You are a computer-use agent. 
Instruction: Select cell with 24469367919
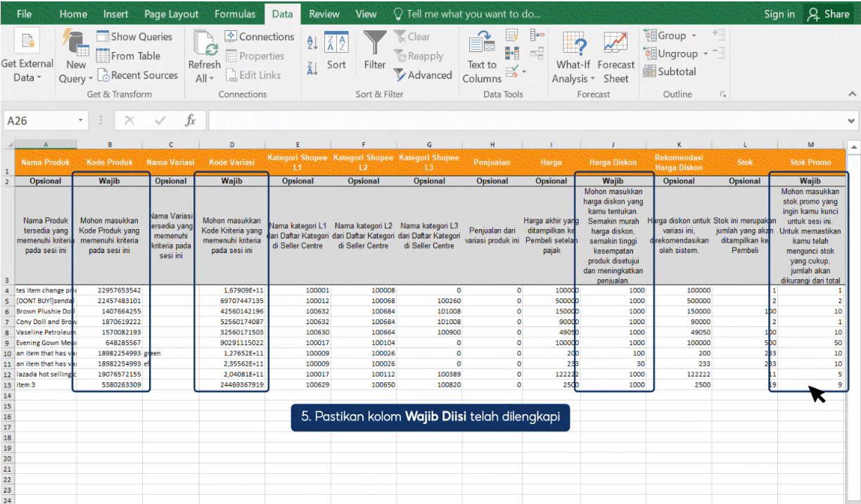(231, 385)
